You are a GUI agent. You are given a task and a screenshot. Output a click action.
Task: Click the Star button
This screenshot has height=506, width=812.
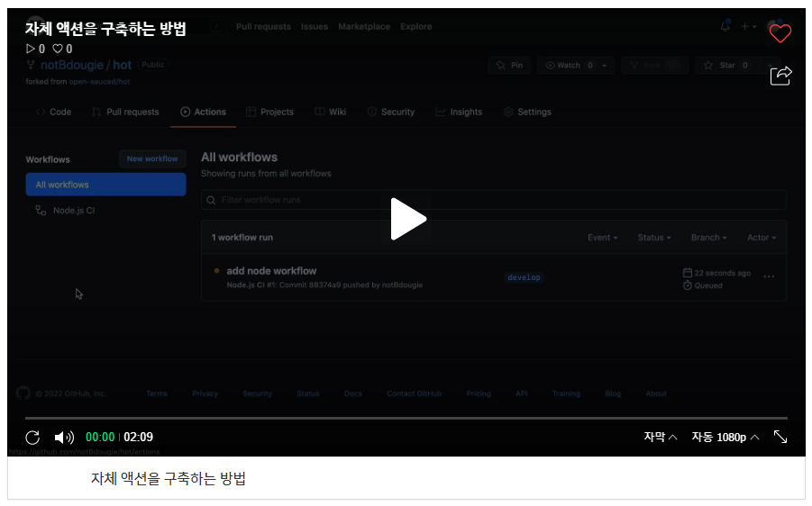click(726, 65)
